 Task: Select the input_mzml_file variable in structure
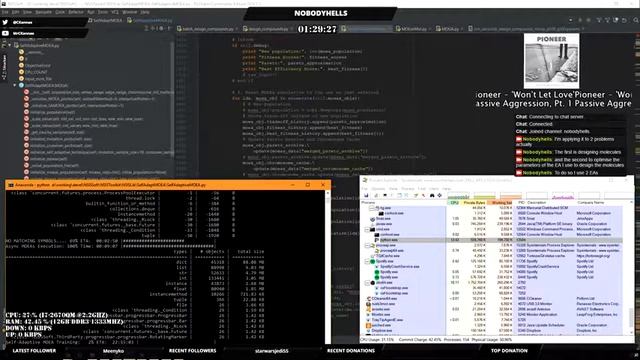(x=38, y=79)
